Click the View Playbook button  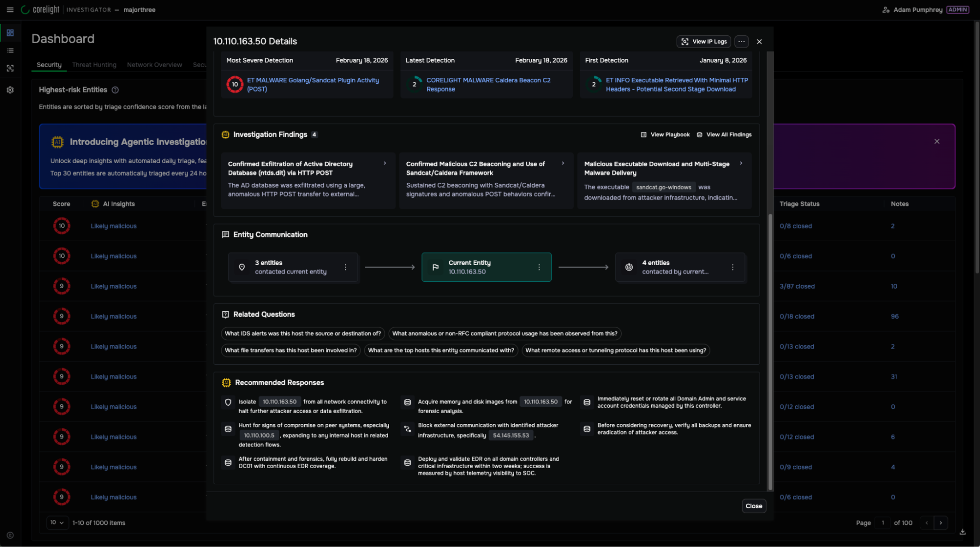pos(665,134)
